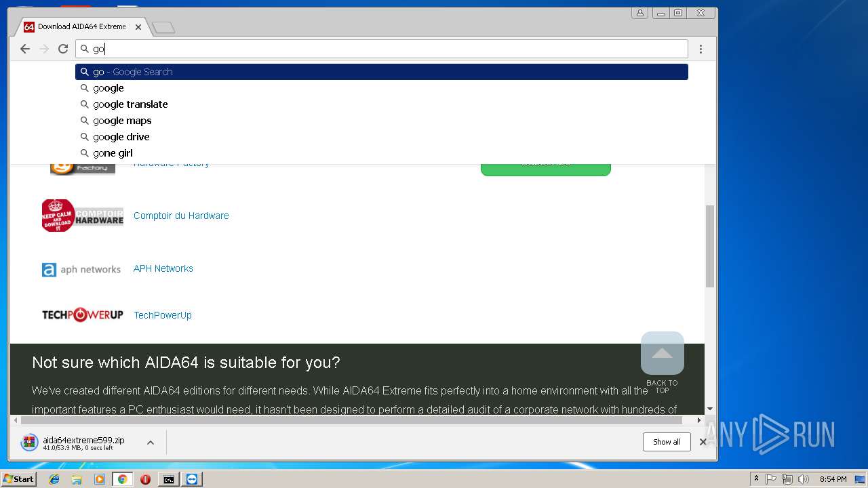The image size is (868, 488).
Task: Click Show all downloads button
Action: pos(667,442)
